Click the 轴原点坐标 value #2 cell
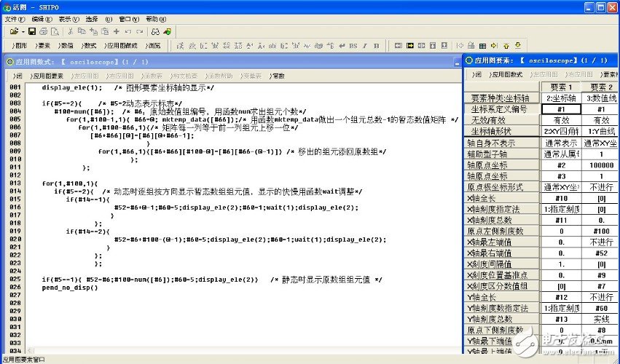Screen dimensions: 620x364 click(561, 165)
